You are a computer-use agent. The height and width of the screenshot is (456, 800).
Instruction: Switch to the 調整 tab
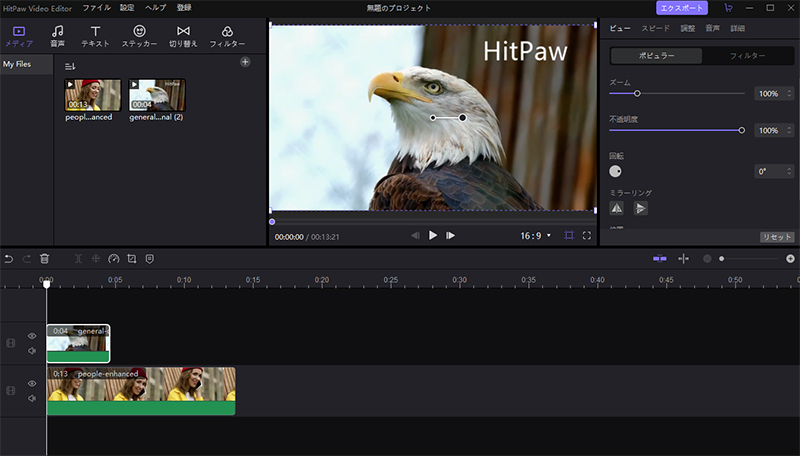687,29
